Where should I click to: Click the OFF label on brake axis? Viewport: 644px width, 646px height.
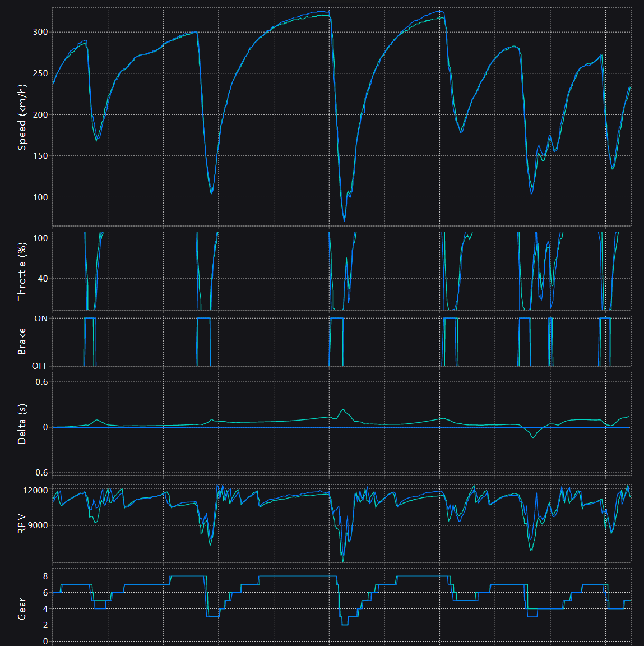coord(40,366)
